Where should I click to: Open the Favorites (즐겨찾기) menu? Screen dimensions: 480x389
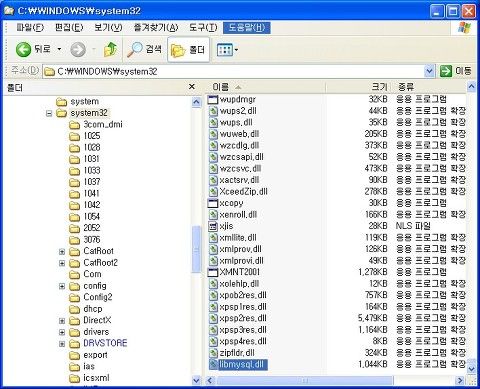156,27
